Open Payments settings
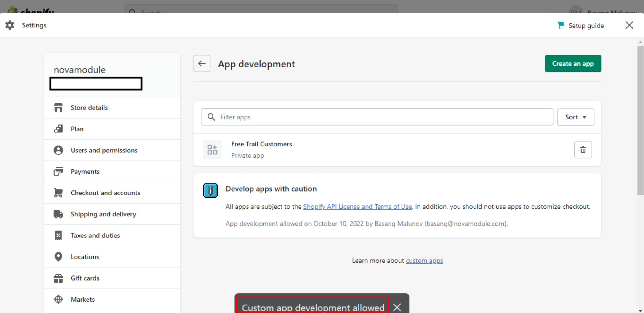 (x=112, y=172)
